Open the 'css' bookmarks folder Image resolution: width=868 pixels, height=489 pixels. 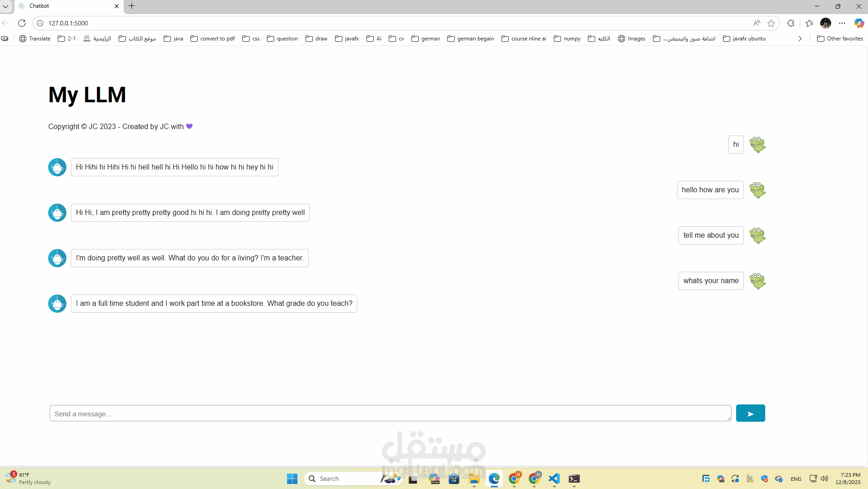[251, 39]
